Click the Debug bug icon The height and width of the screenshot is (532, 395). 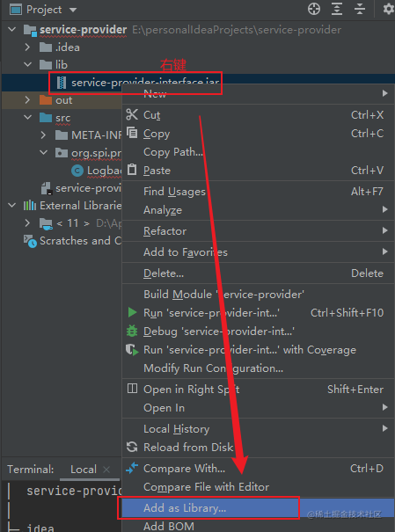[132, 331]
